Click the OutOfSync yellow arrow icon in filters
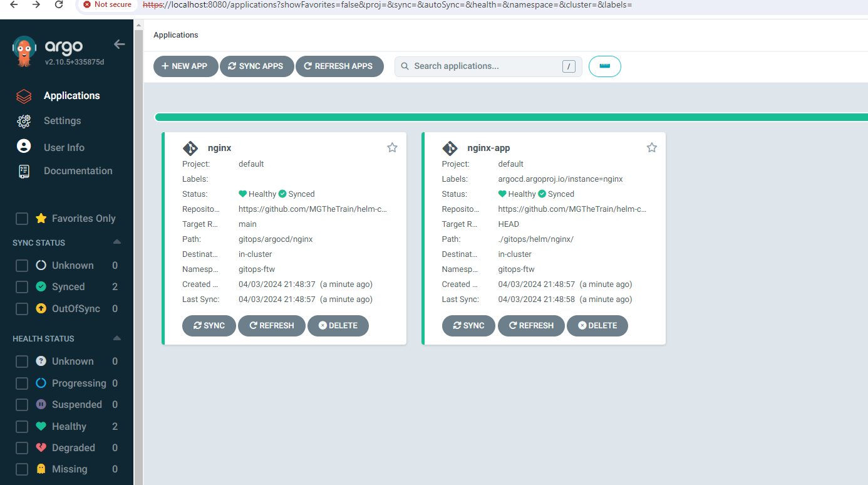 click(41, 309)
